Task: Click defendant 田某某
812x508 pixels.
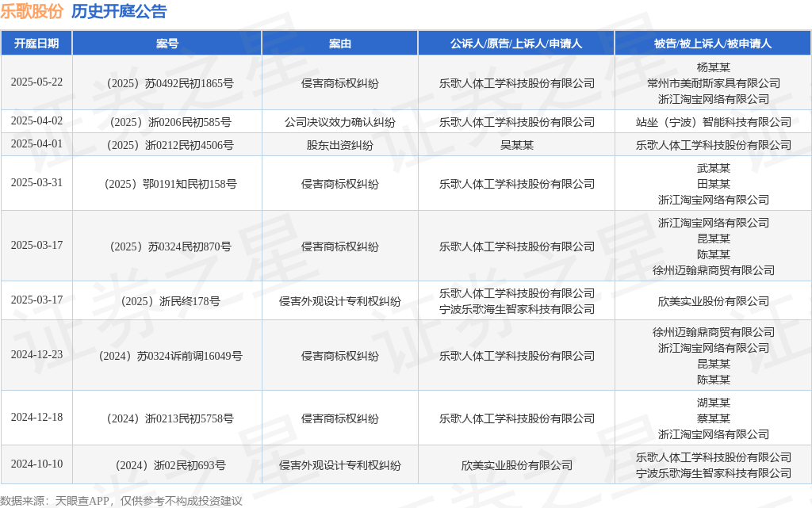Action: 713,184
